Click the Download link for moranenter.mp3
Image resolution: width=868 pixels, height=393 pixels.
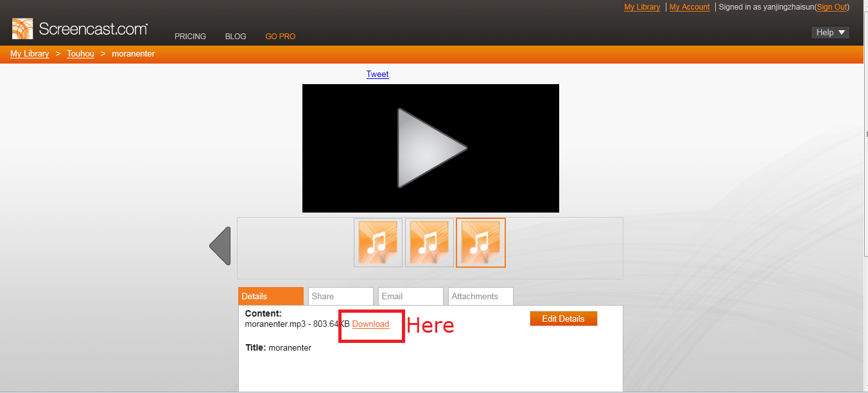[370, 324]
